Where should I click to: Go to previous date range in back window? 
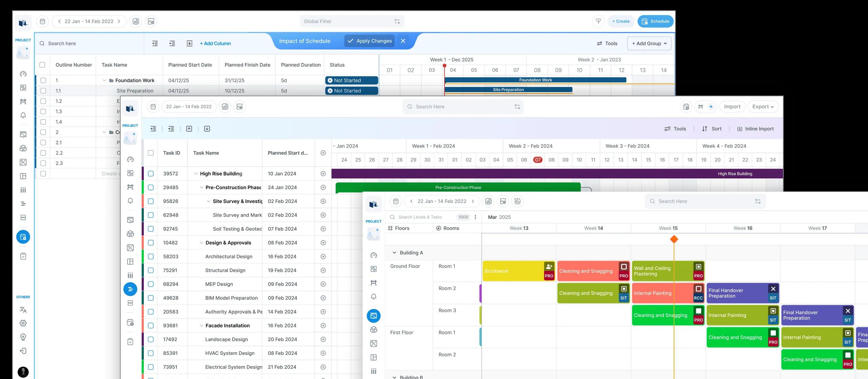(59, 21)
